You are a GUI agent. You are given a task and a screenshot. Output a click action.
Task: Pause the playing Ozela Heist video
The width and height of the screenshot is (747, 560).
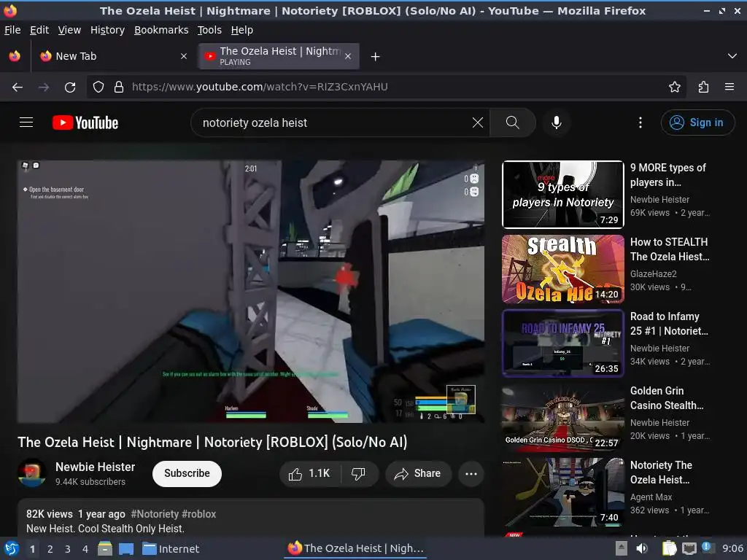(x=251, y=292)
